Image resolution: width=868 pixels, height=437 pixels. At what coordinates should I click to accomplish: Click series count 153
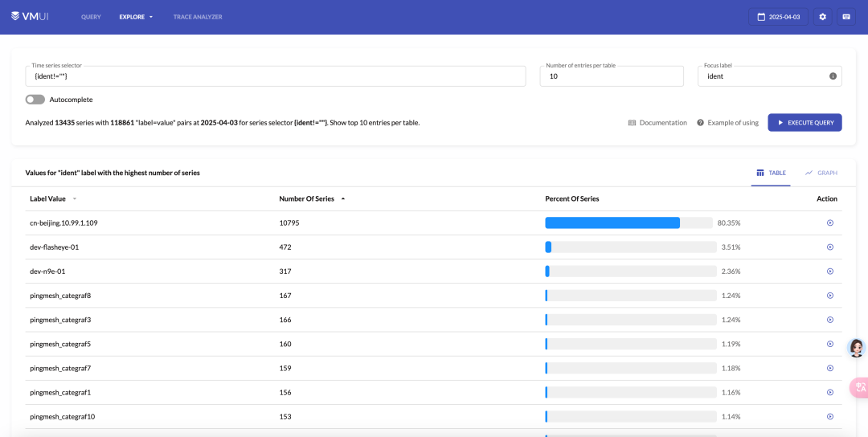[x=285, y=417]
